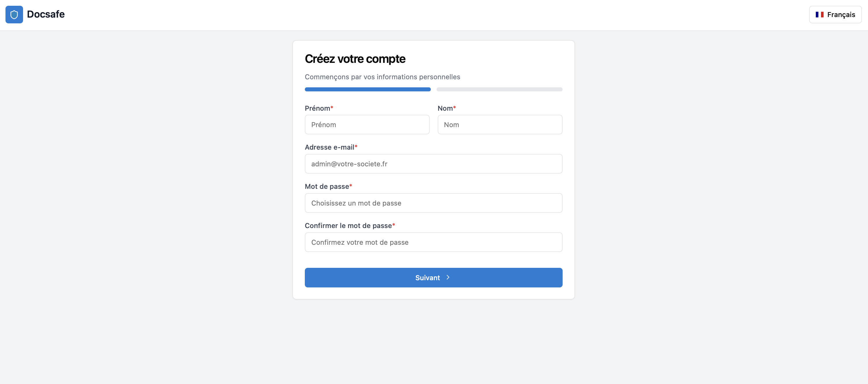Click the Suivant button to proceed
The image size is (868, 384).
pyautogui.click(x=433, y=277)
